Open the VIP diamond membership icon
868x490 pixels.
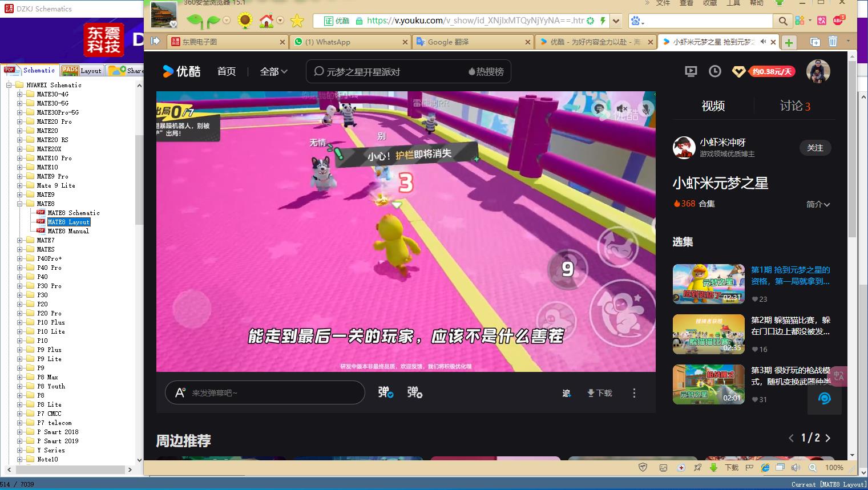tap(739, 72)
